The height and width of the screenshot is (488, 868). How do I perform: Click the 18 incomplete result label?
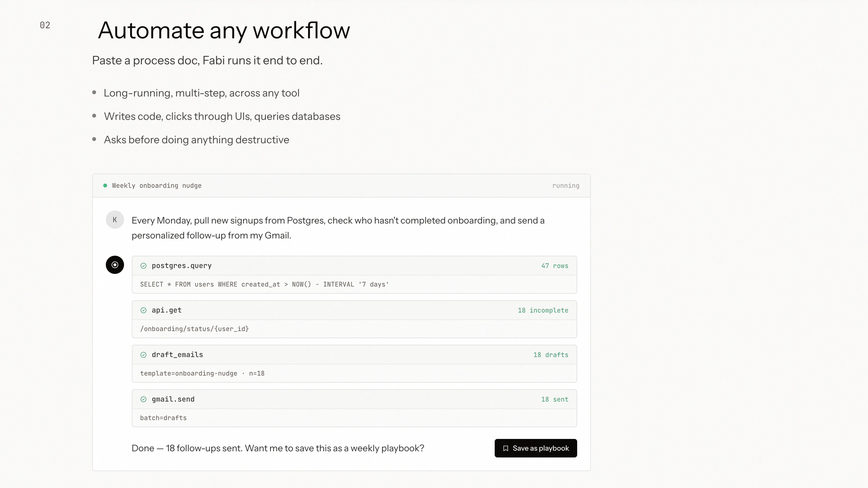[x=543, y=310]
